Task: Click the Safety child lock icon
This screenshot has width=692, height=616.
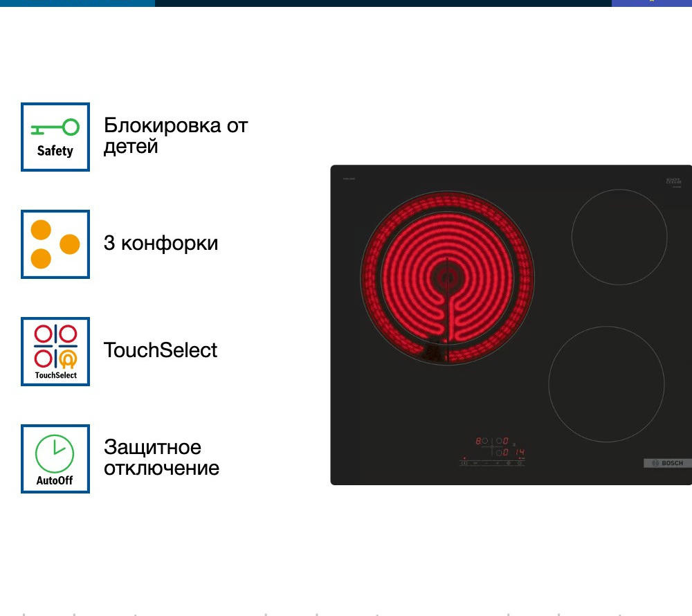Action: (x=55, y=137)
